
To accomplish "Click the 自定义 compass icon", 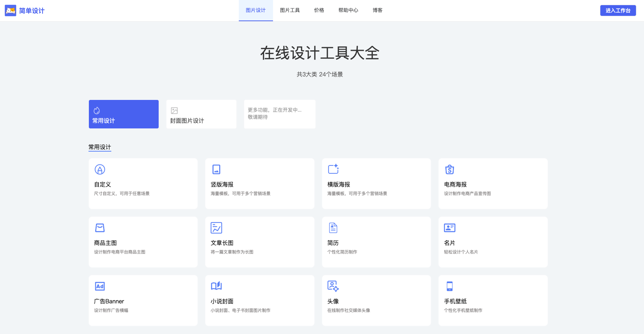I will pyautogui.click(x=100, y=169).
